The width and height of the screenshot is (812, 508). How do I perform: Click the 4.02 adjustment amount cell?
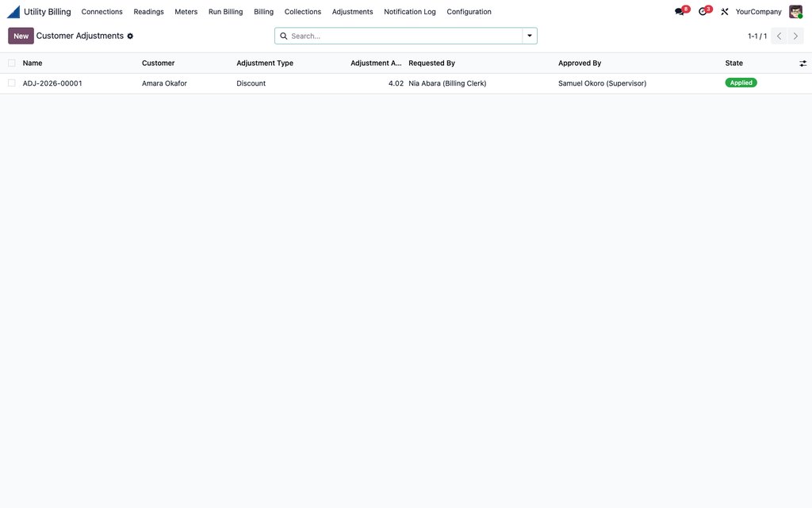click(x=396, y=83)
